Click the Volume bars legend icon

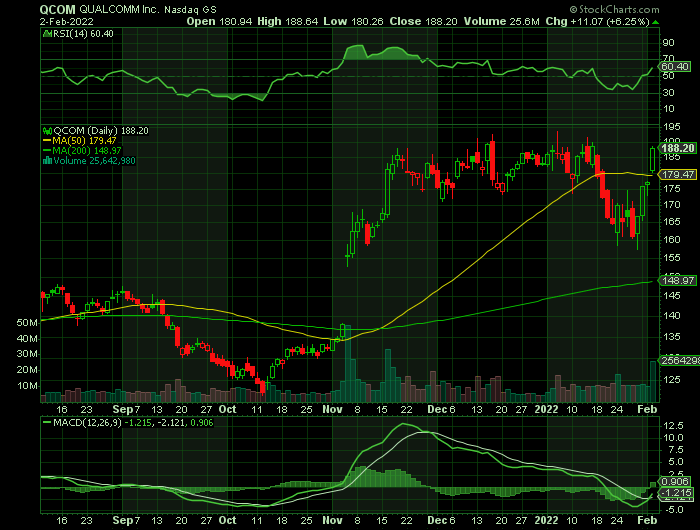(x=45, y=160)
